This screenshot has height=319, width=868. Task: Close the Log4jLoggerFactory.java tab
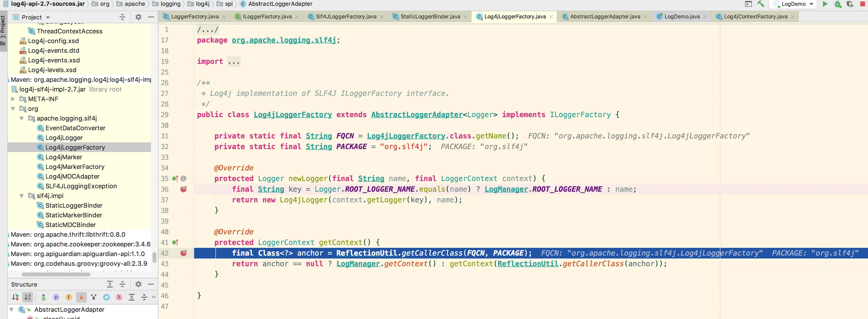point(551,17)
